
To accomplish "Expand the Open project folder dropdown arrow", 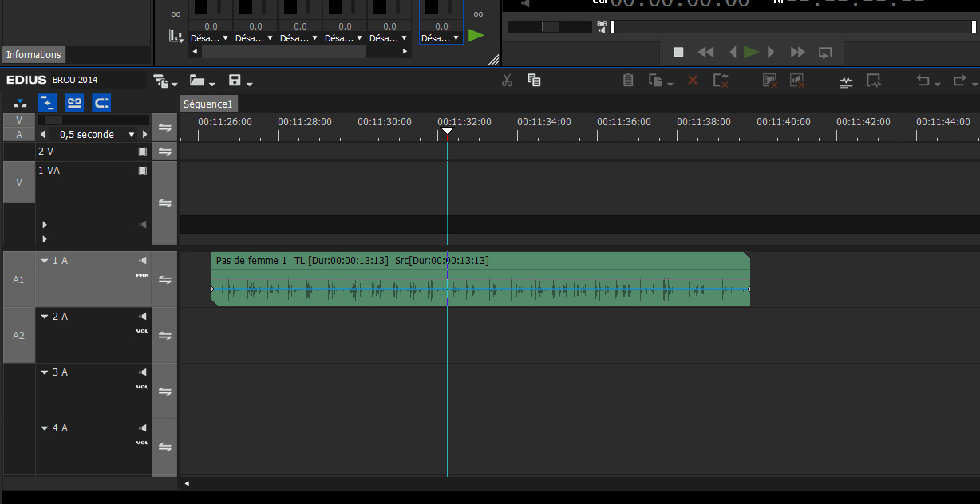I will coord(211,83).
